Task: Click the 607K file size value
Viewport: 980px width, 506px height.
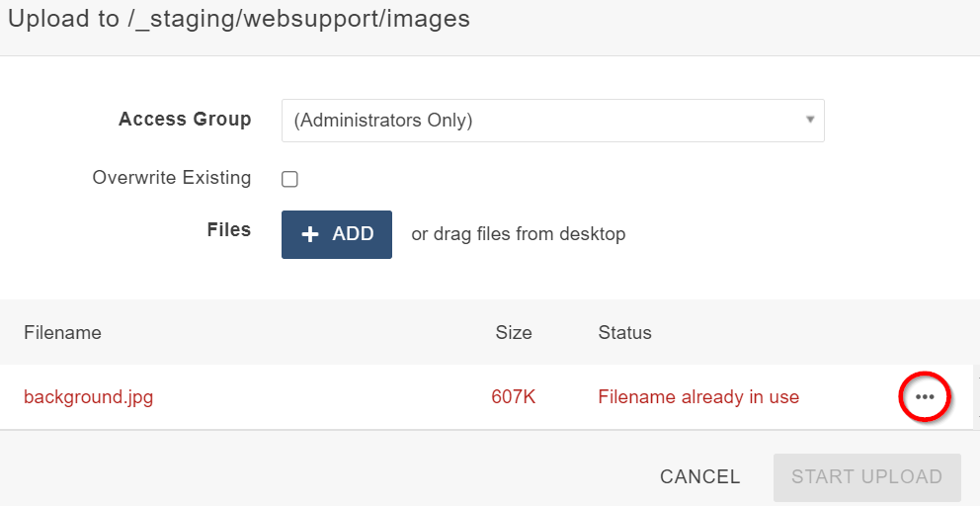Action: [x=513, y=397]
